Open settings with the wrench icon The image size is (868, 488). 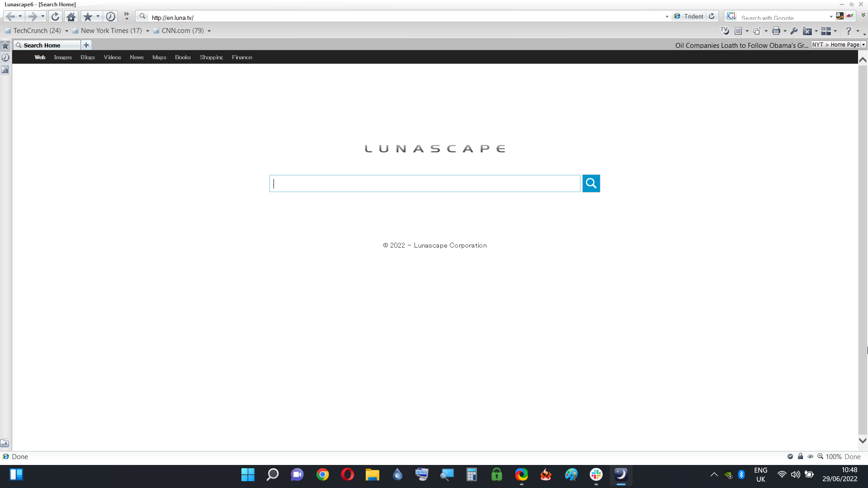pos(794,31)
